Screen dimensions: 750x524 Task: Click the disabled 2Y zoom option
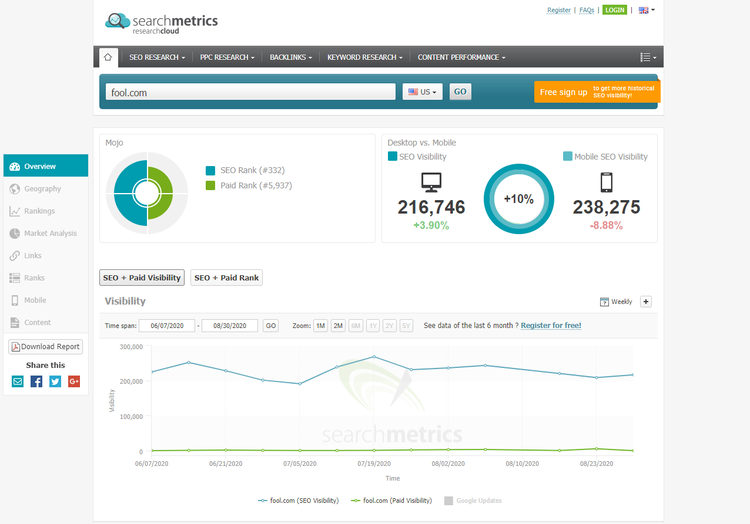pyautogui.click(x=390, y=326)
